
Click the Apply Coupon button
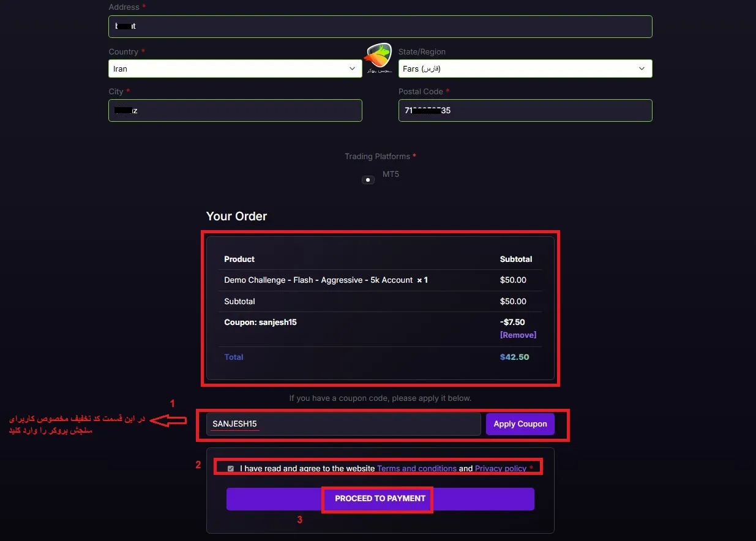coord(520,423)
